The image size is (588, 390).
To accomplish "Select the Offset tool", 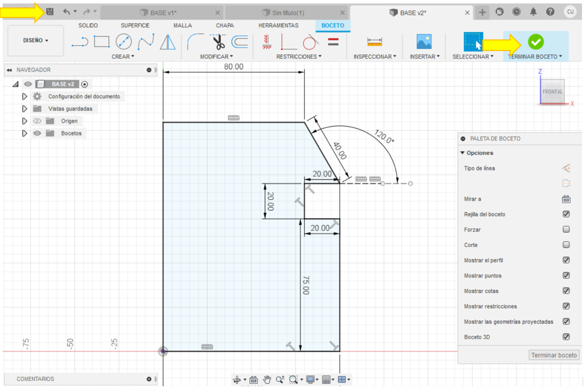I will (x=240, y=42).
